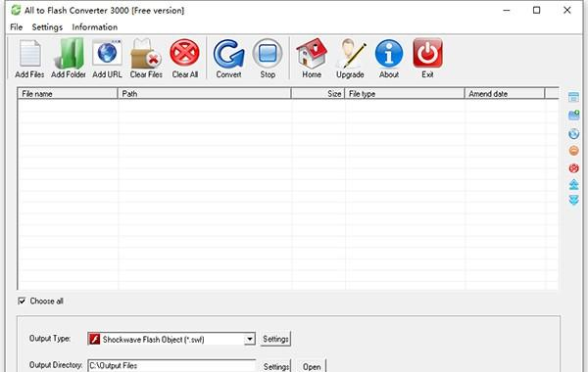The image size is (588, 372).
Task: Expand the Output Type dropdown arrow
Action: tap(249, 339)
